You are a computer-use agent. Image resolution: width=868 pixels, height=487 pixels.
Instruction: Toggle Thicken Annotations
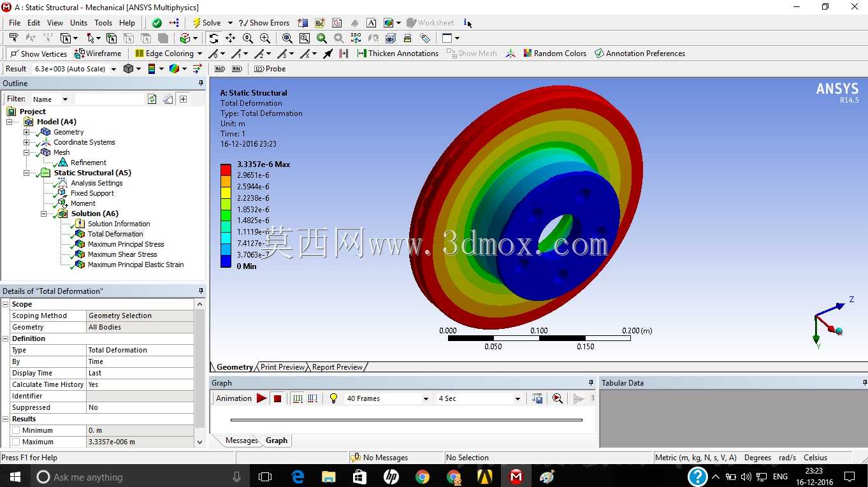pyautogui.click(x=398, y=54)
